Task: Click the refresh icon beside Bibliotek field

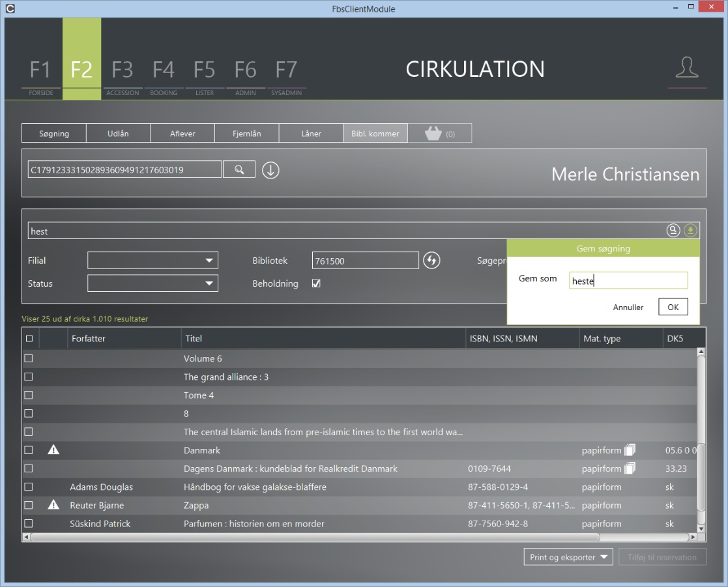Action: click(431, 261)
